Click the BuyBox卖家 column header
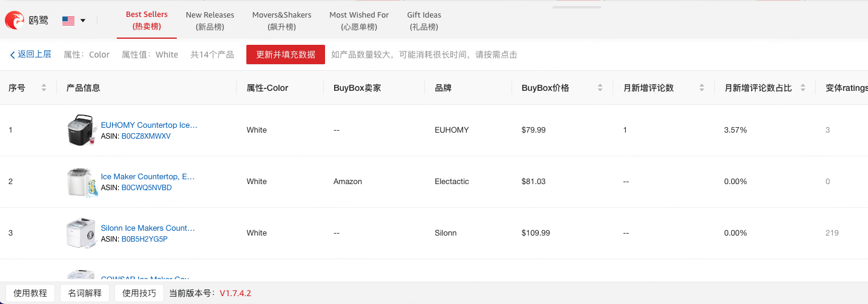The height and width of the screenshot is (304, 868). 357,88
